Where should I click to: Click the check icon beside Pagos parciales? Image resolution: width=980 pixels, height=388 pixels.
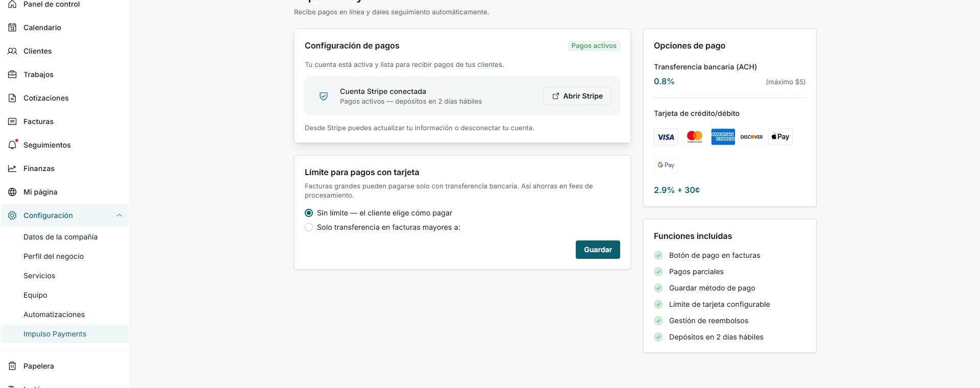[658, 272]
